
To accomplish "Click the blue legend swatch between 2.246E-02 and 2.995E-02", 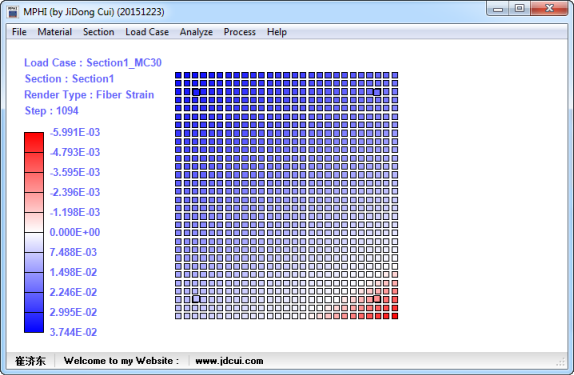I will (x=34, y=302).
